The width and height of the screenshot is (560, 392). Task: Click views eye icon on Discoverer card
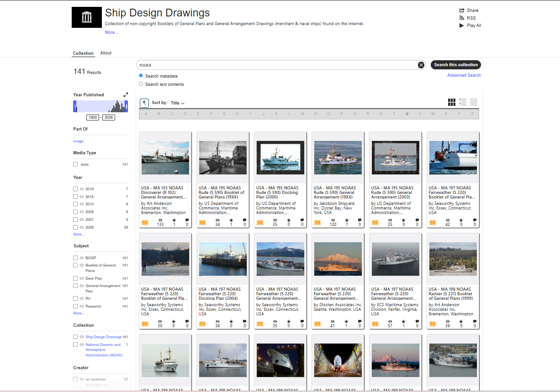[160, 220]
